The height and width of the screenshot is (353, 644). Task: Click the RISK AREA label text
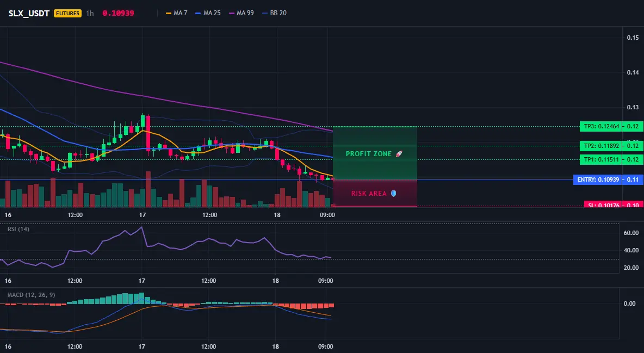369,193
